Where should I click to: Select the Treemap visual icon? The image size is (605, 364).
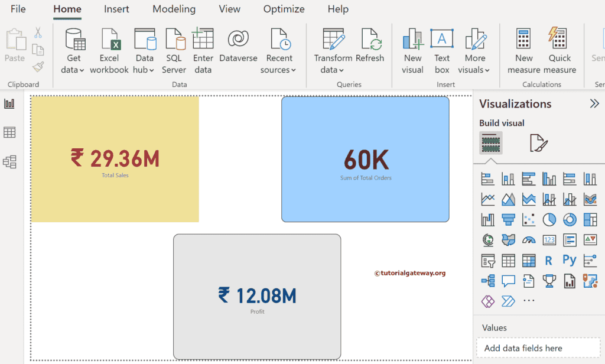pos(590,219)
